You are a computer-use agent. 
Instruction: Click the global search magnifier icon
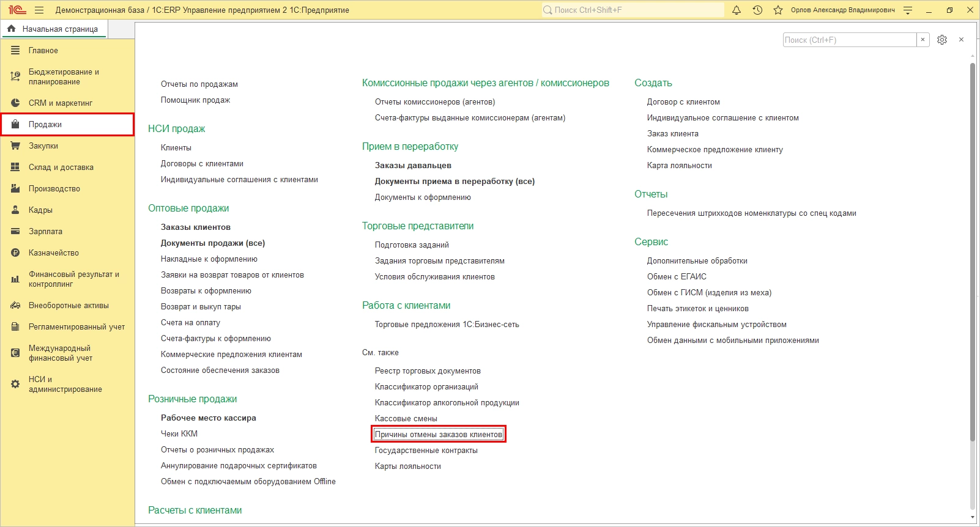tap(548, 10)
